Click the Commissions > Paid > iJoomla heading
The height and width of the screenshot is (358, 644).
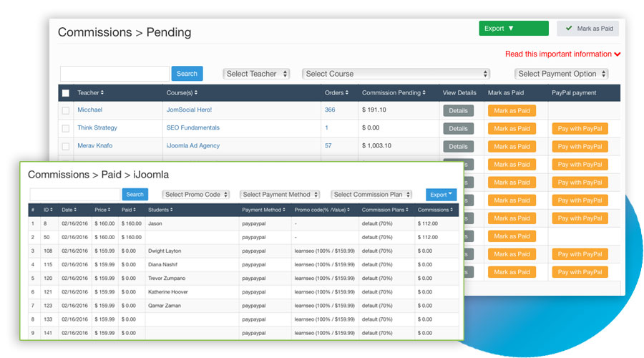tap(98, 175)
